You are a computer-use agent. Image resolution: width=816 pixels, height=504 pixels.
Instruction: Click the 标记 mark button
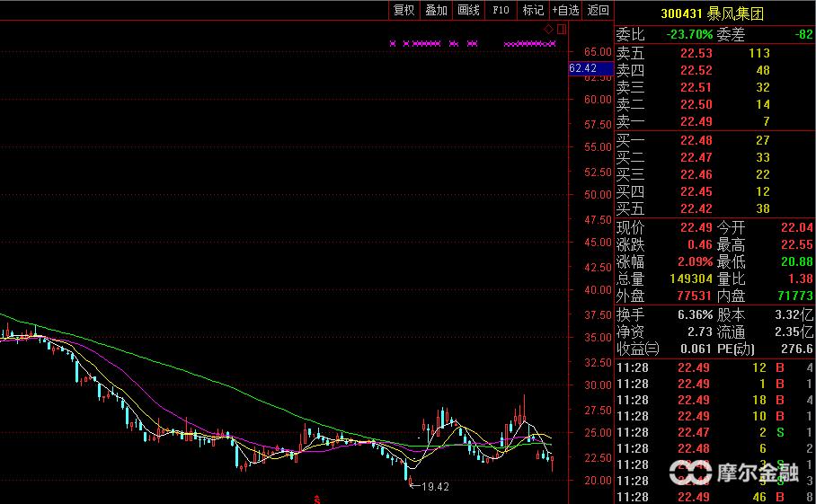[x=533, y=10]
